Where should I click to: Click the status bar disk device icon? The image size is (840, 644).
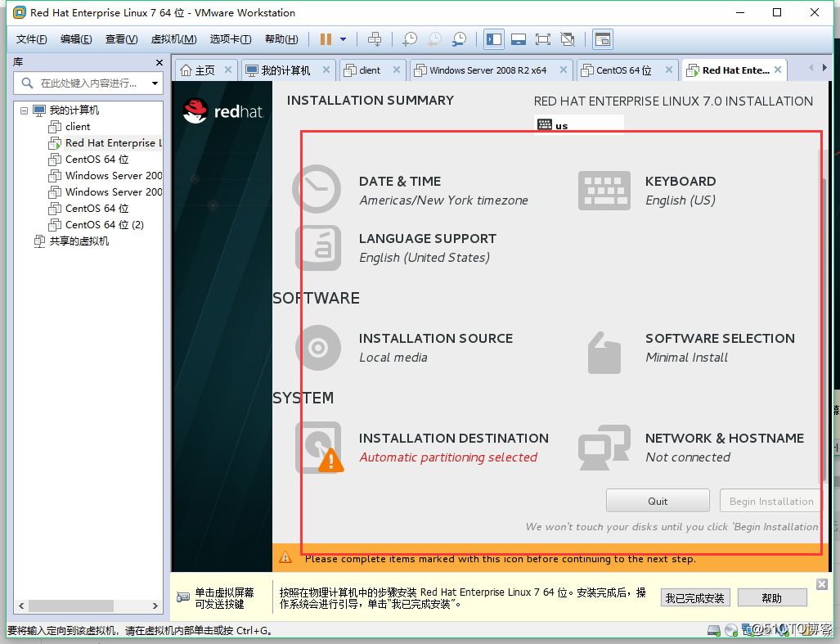click(x=713, y=631)
